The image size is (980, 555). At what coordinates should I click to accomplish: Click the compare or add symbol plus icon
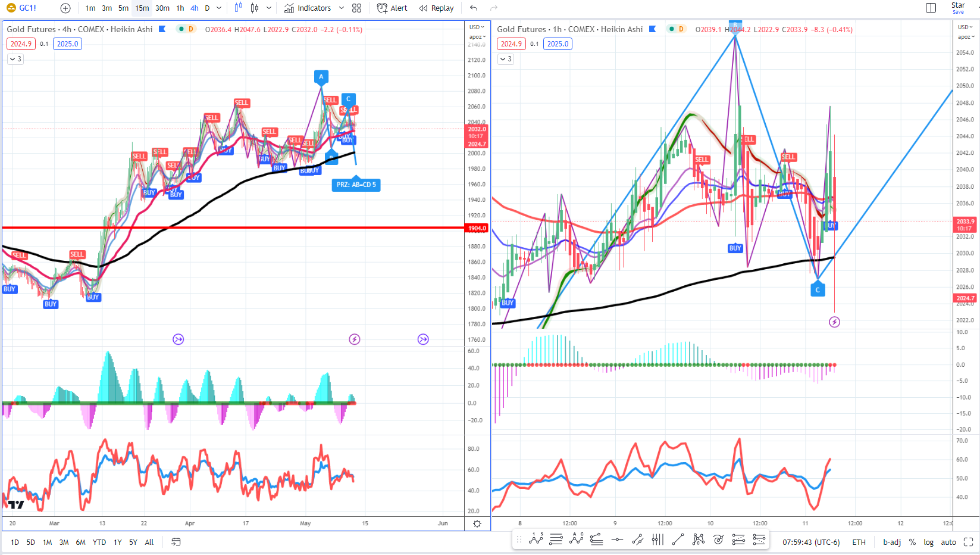coord(65,8)
